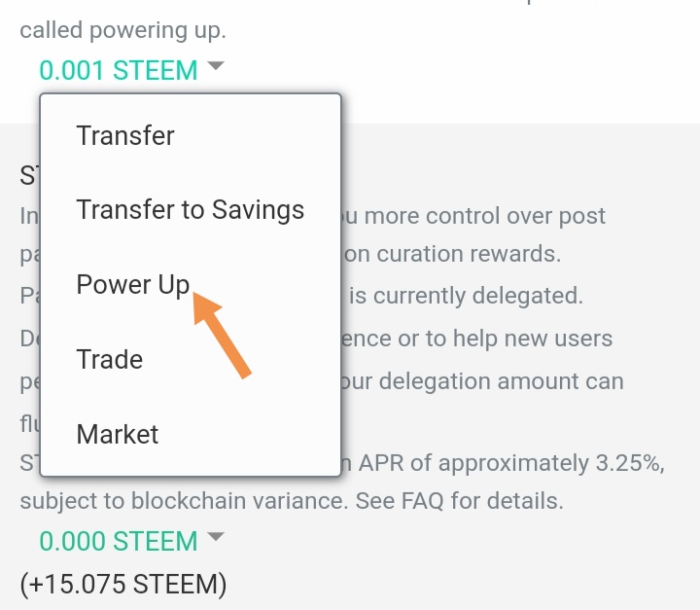
Task: Click the 'APR of approximately 3.25%' text
Action: pyautogui.click(x=507, y=464)
